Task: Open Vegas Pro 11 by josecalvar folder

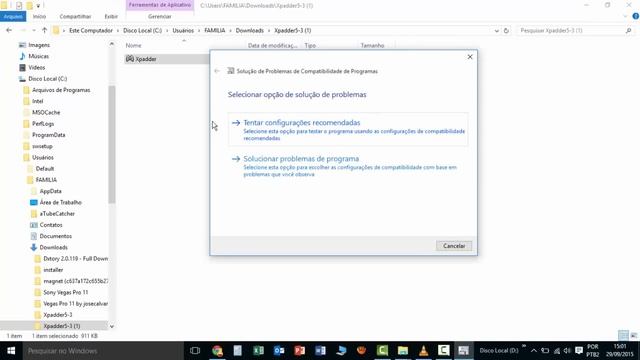Action: pyautogui.click(x=75, y=304)
